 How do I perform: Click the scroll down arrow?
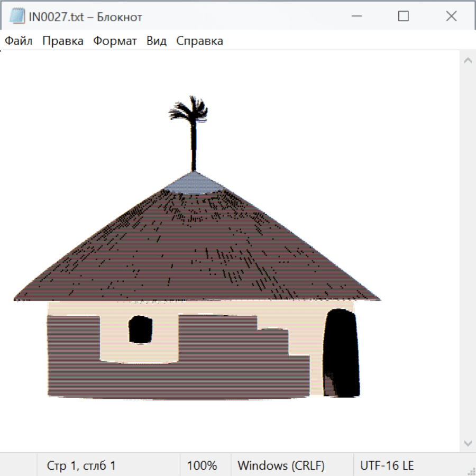tap(468, 443)
